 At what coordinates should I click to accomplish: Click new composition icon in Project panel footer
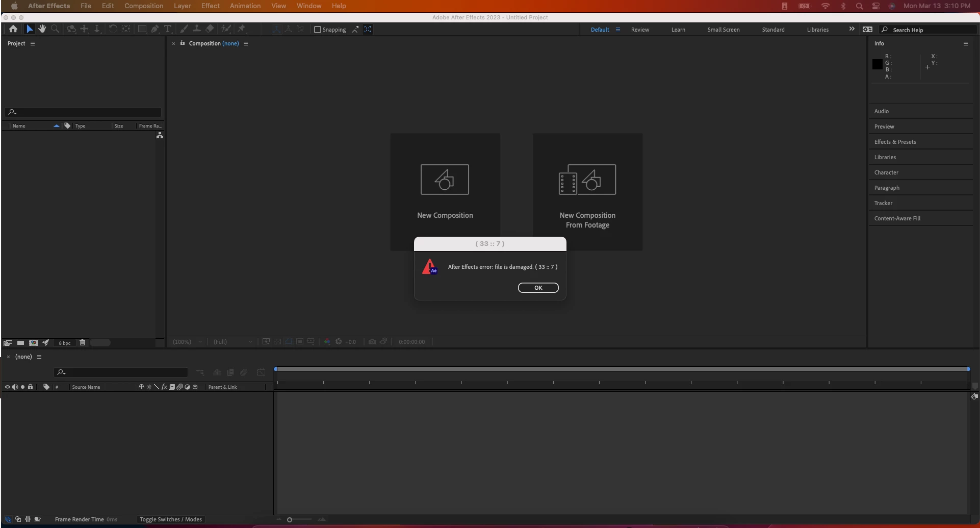(x=33, y=343)
